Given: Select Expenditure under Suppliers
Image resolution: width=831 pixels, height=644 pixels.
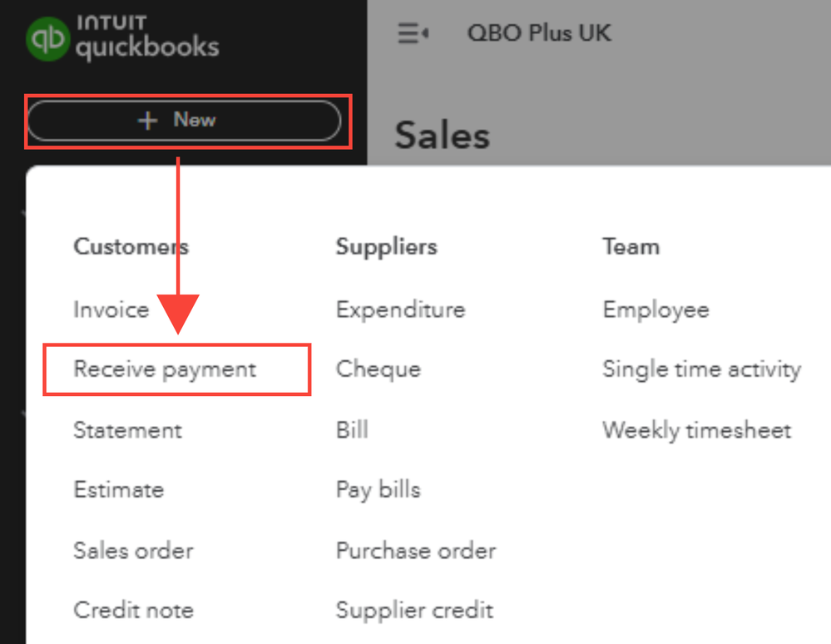Looking at the screenshot, I should click(x=400, y=310).
